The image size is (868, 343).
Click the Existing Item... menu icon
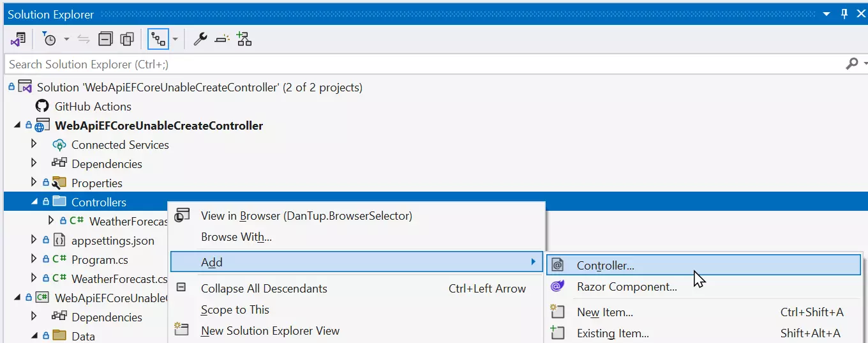pyautogui.click(x=557, y=333)
